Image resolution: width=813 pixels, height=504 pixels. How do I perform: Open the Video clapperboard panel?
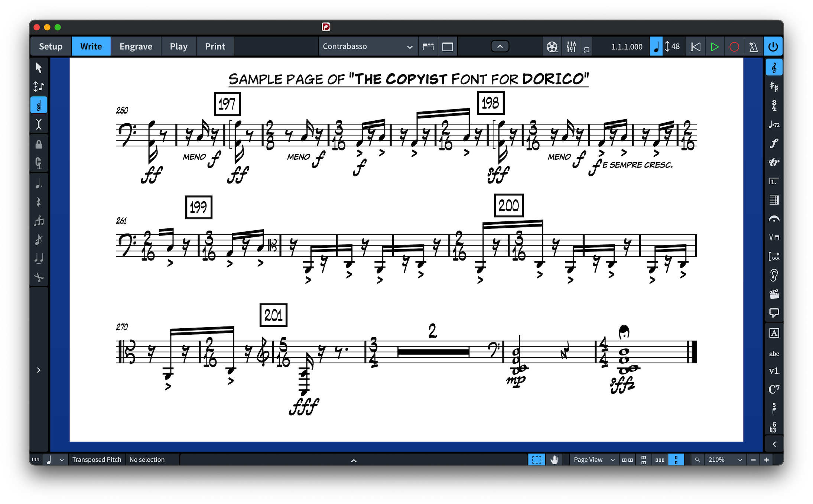pyautogui.click(x=774, y=294)
